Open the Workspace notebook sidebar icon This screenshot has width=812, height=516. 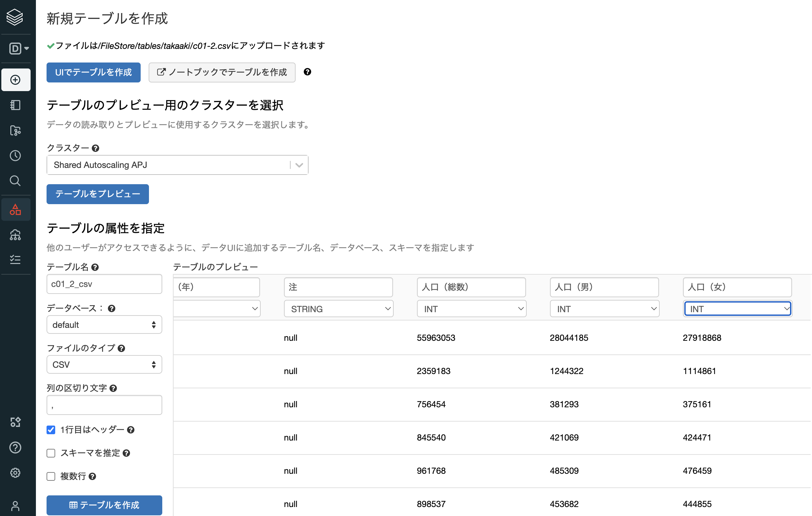click(16, 105)
